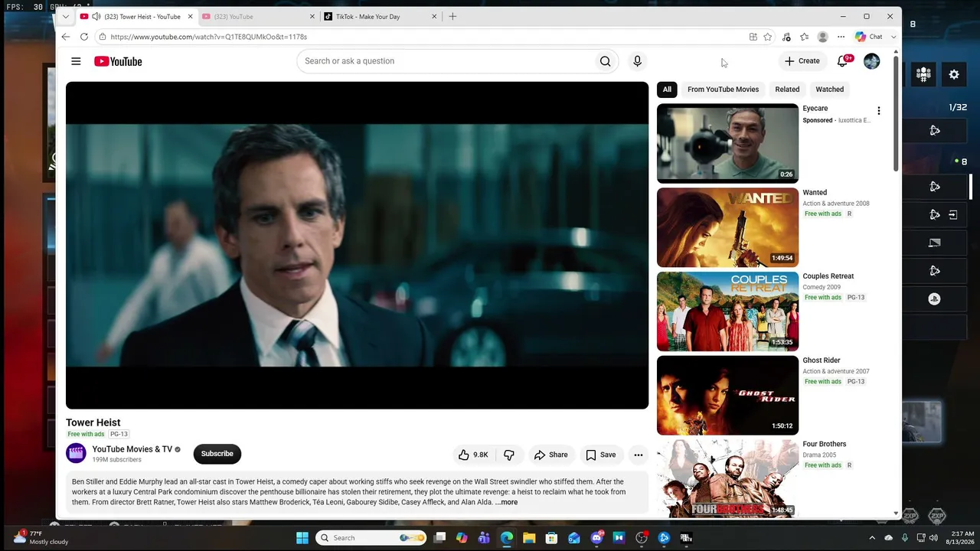Open the YouTube guide hamburger menu
Screen dimensions: 980x551
click(76, 61)
